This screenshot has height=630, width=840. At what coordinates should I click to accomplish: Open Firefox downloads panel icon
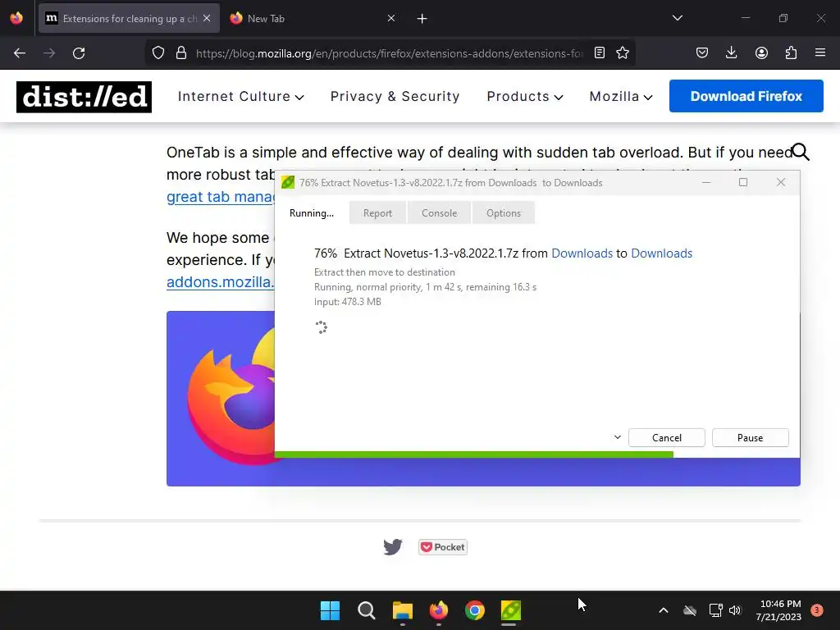(731, 53)
